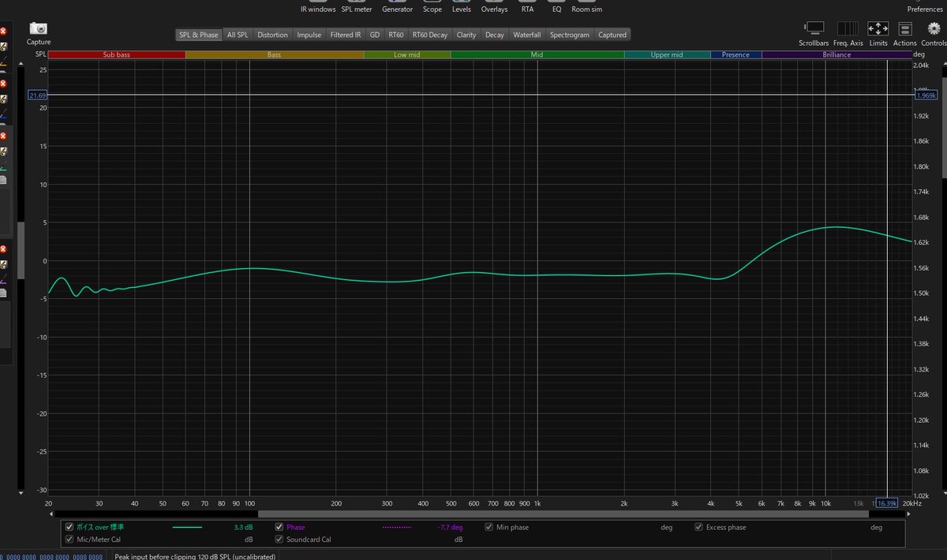Screen dimensions: 947x560
Task: Click the 16.39k frequency cursor readout
Action: pos(887,503)
